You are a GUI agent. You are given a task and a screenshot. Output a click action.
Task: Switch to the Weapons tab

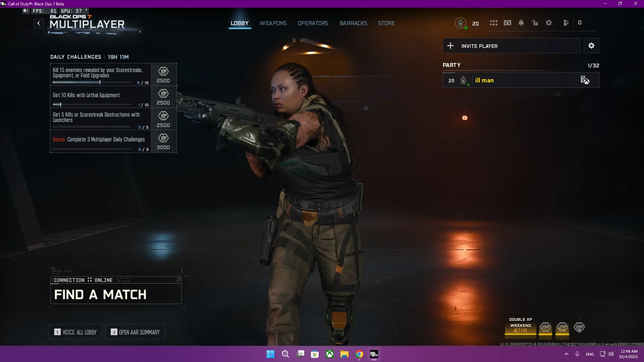pos(273,23)
